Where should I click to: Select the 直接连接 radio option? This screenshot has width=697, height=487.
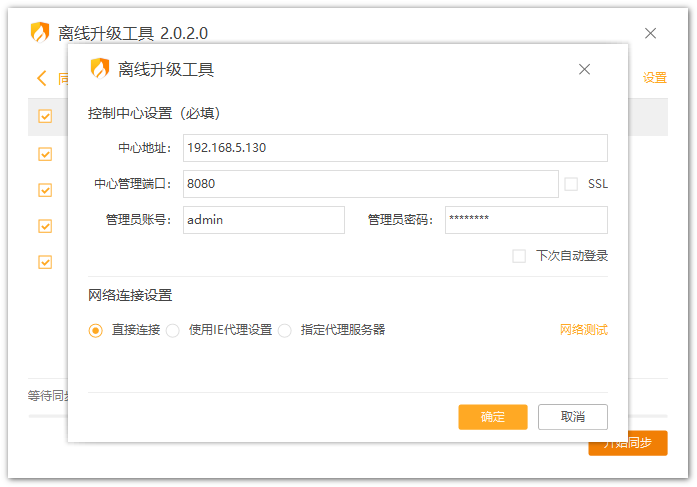coord(96,330)
